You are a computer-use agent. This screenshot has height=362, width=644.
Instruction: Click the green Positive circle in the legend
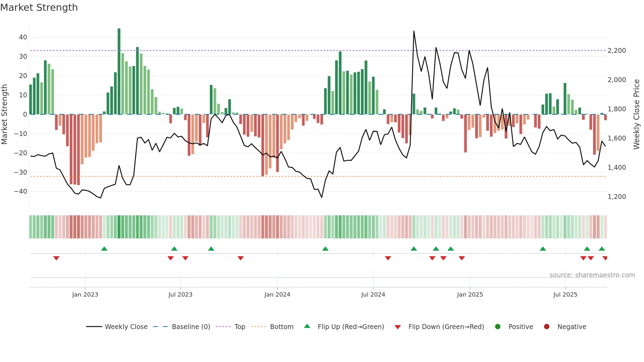point(498,327)
